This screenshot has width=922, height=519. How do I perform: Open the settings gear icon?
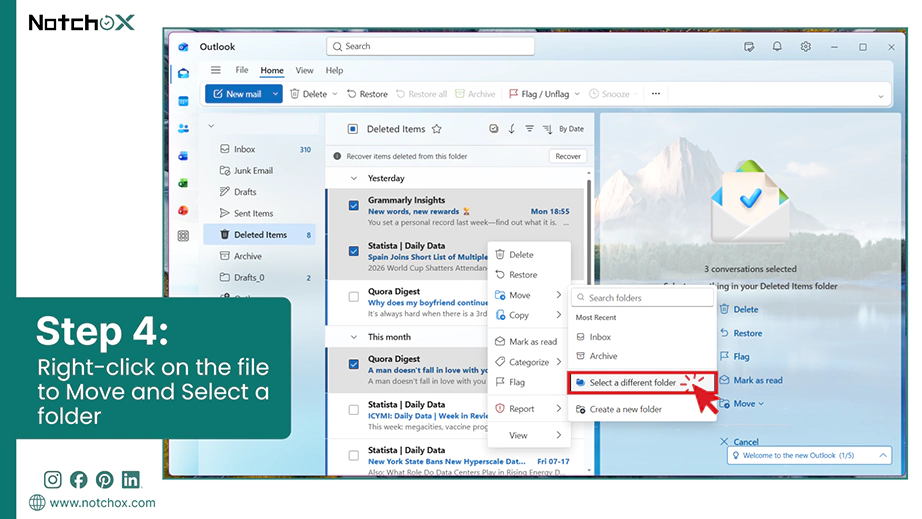(806, 46)
